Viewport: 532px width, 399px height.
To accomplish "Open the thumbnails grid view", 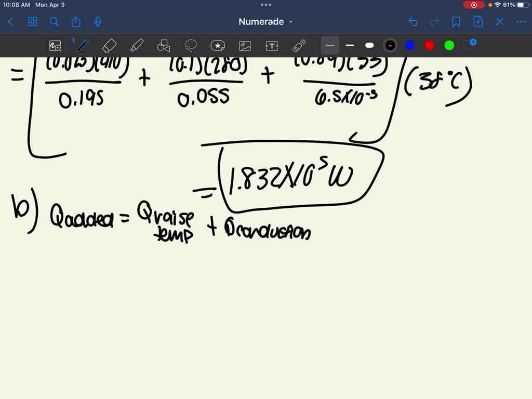I will coord(33,22).
